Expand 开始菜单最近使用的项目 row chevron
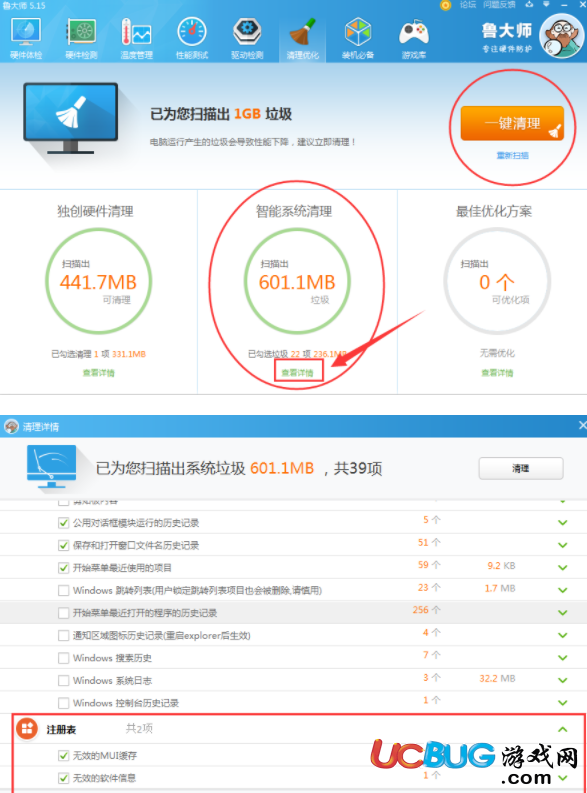 562,567
